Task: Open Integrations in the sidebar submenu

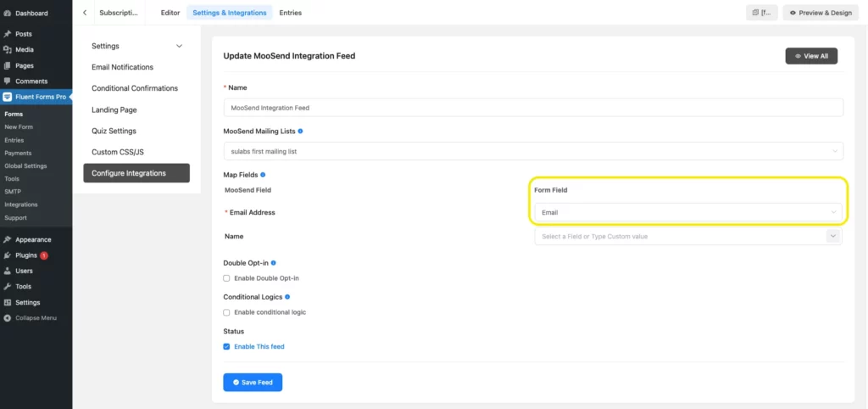Action: tap(21, 204)
